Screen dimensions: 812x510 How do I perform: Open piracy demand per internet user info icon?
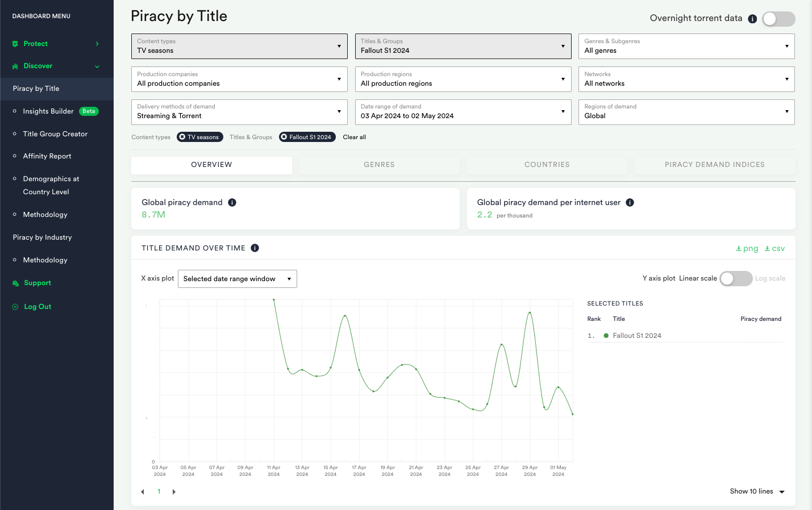pos(630,203)
